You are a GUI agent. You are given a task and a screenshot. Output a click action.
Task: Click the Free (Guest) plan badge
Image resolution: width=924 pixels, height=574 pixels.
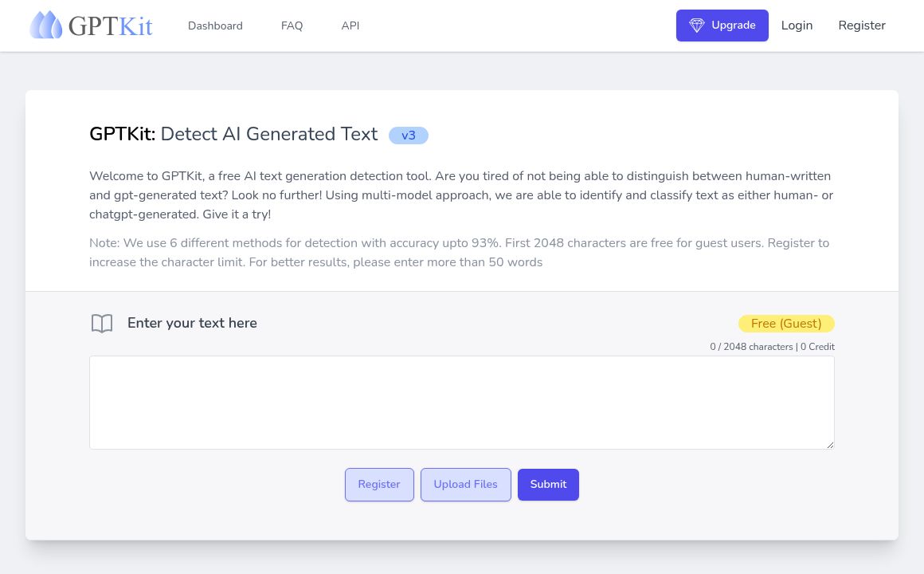click(786, 324)
